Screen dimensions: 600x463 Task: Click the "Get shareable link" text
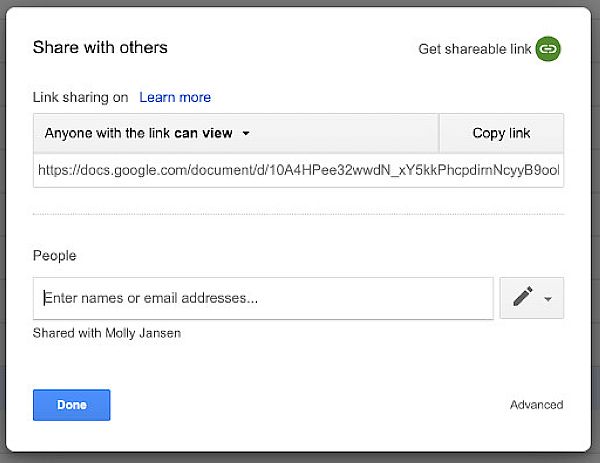click(x=475, y=49)
